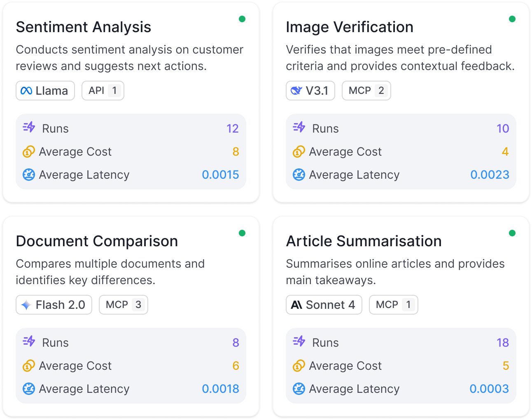The width and height of the screenshot is (532, 420).
Task: Open the API badge on Sentiment Analysis
Action: pyautogui.click(x=103, y=91)
